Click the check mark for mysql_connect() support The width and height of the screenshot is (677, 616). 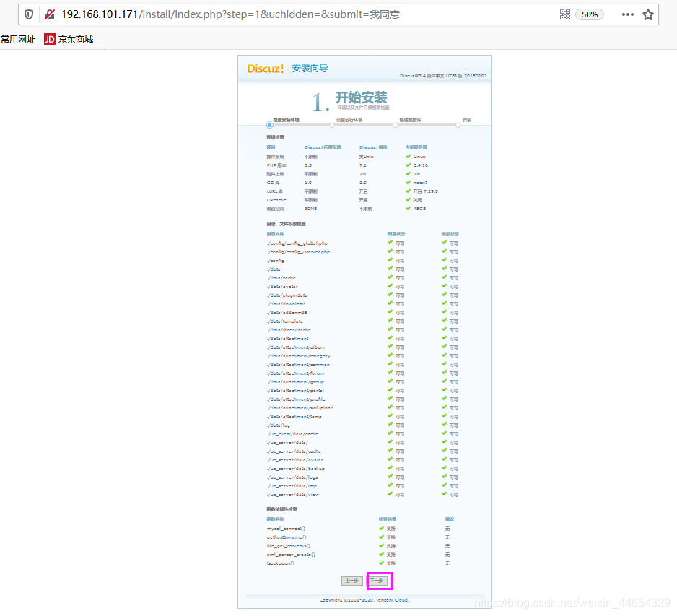pyautogui.click(x=381, y=529)
